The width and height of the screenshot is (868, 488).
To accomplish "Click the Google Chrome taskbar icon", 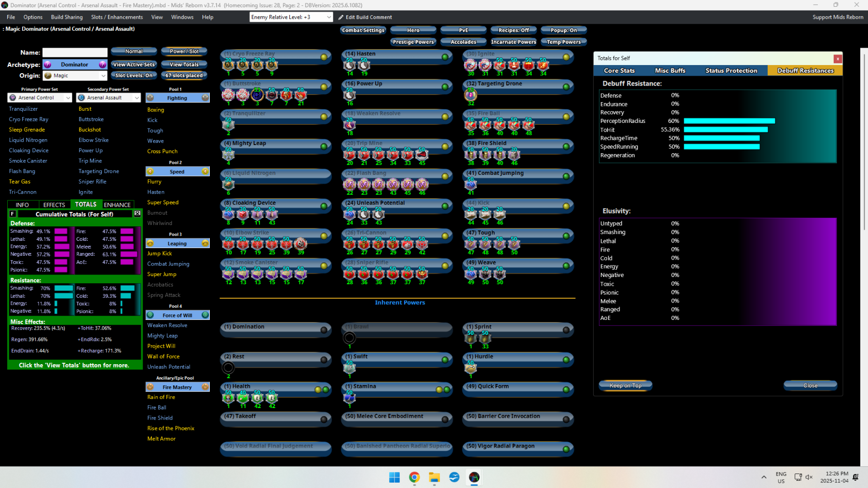I will coord(414,477).
